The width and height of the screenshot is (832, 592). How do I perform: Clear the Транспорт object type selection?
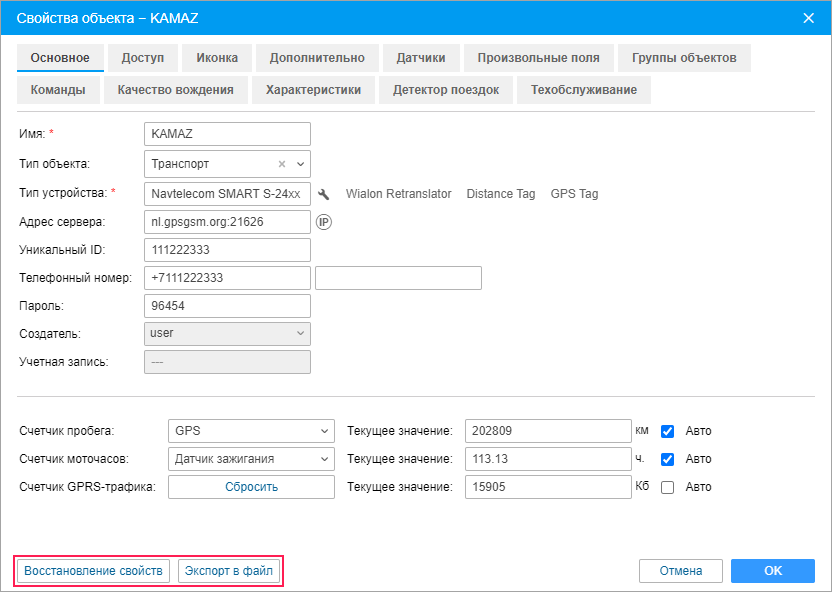(282, 164)
